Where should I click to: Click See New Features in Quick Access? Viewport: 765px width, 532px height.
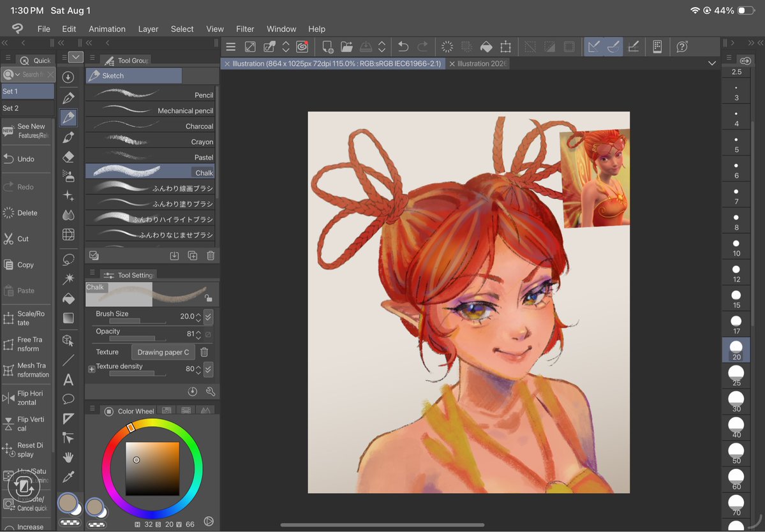pyautogui.click(x=26, y=131)
